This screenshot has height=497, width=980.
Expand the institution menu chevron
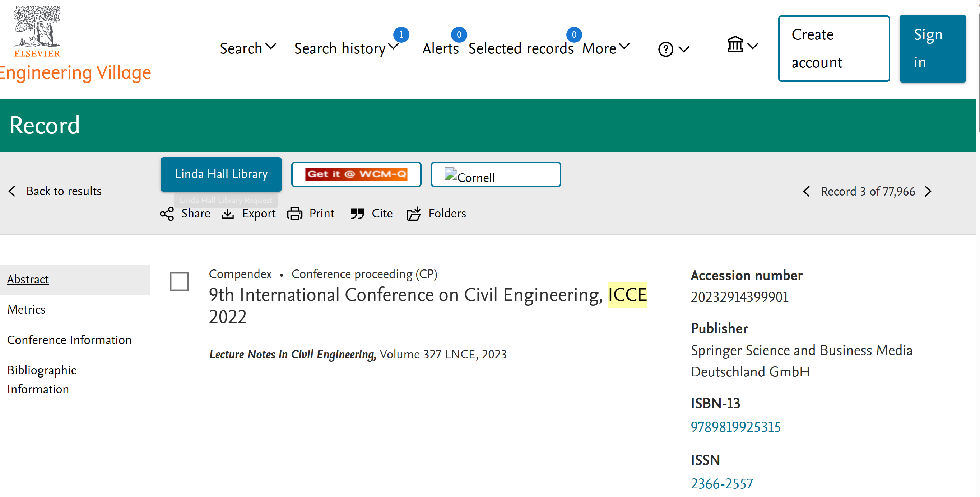752,46
